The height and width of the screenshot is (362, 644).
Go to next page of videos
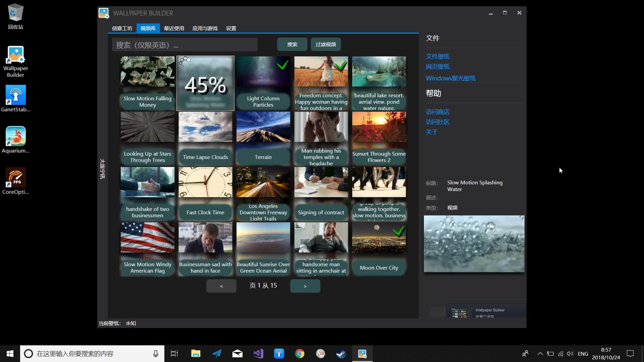pyautogui.click(x=305, y=286)
